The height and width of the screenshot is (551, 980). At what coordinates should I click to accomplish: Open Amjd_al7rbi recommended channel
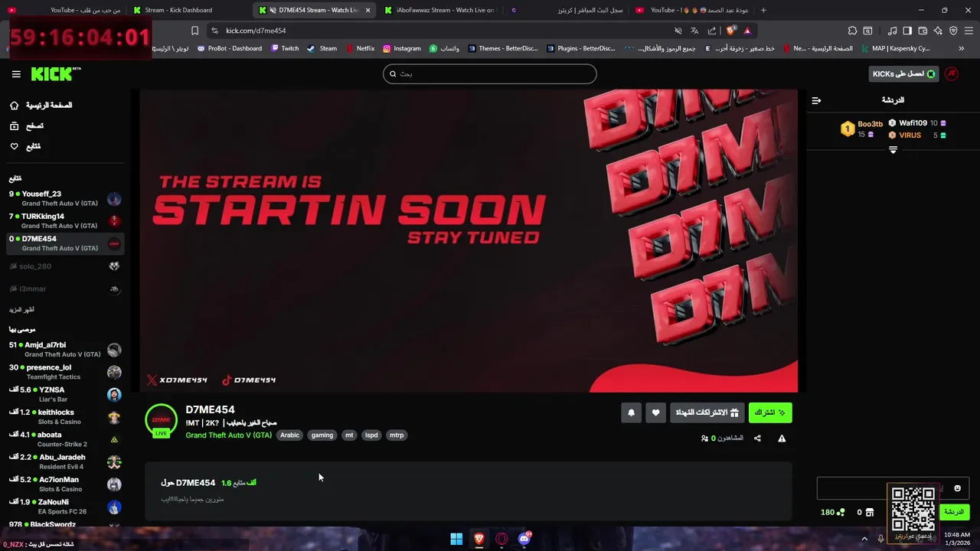pyautogui.click(x=65, y=350)
